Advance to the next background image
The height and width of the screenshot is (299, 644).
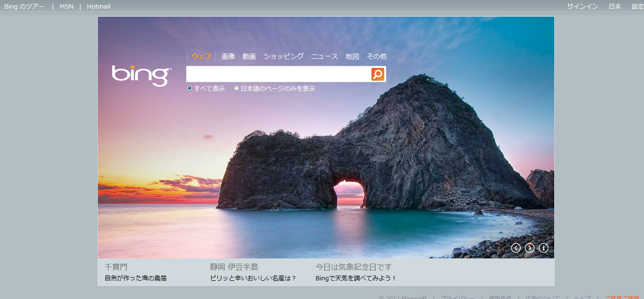(x=529, y=248)
